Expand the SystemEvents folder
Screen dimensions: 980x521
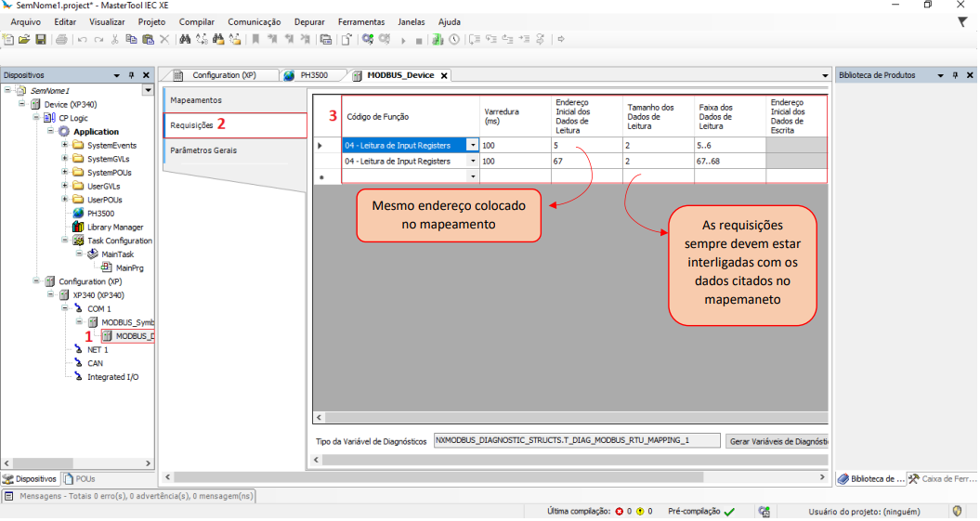click(x=65, y=145)
